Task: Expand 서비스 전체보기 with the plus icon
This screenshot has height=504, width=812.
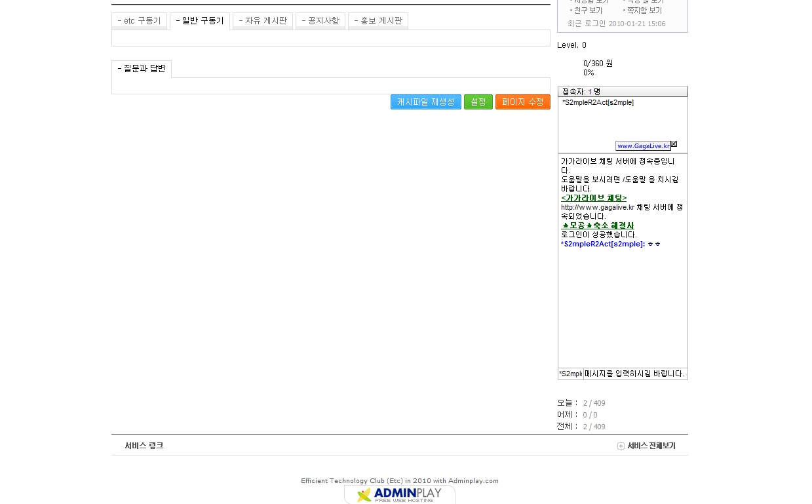Action: coord(621,446)
